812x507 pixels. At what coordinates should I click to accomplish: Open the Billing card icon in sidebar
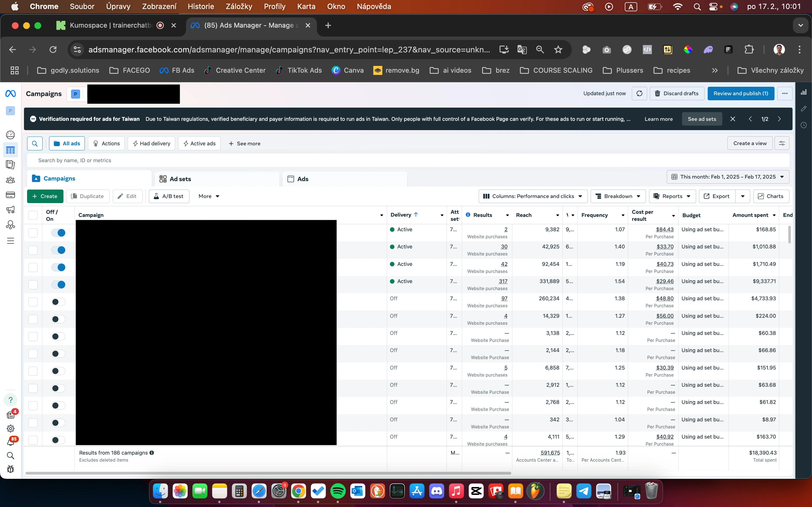[x=10, y=195]
